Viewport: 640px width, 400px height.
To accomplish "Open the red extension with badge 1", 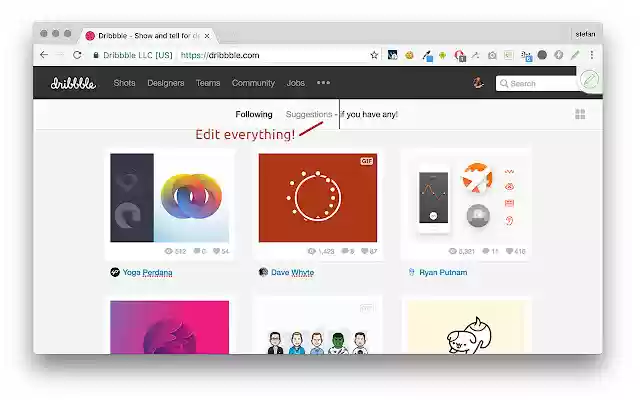I will tap(460, 56).
